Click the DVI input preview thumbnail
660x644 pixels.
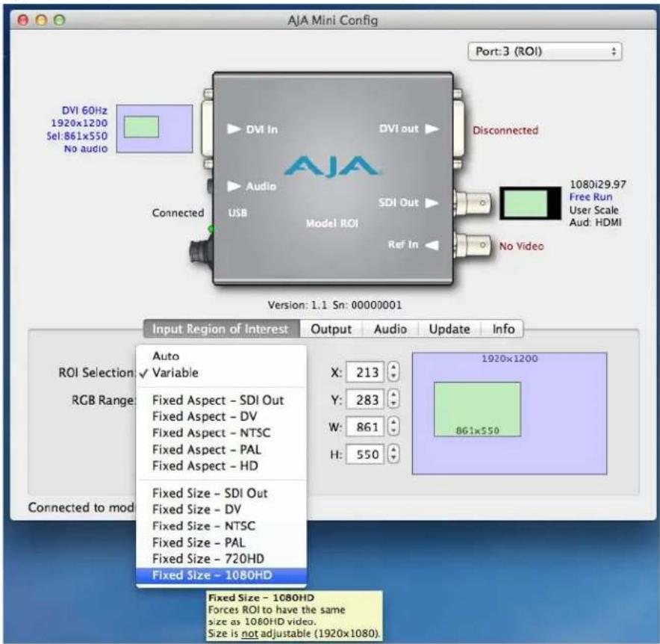(x=155, y=129)
